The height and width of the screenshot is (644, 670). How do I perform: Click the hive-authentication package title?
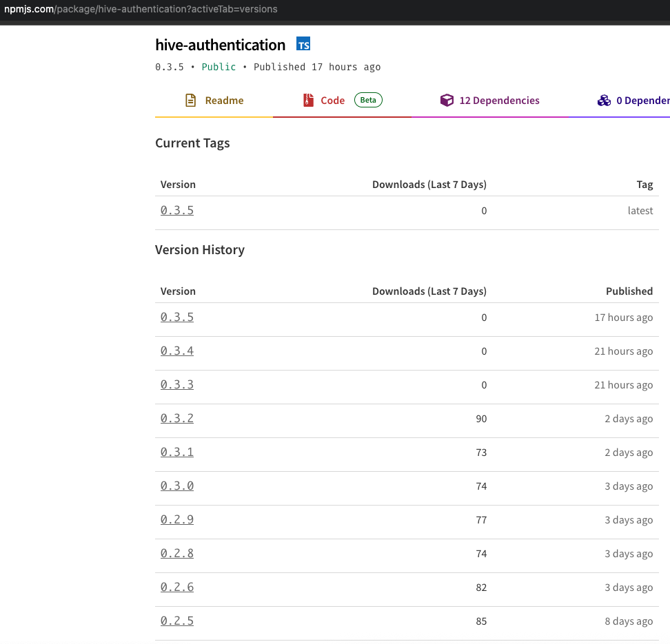point(220,45)
